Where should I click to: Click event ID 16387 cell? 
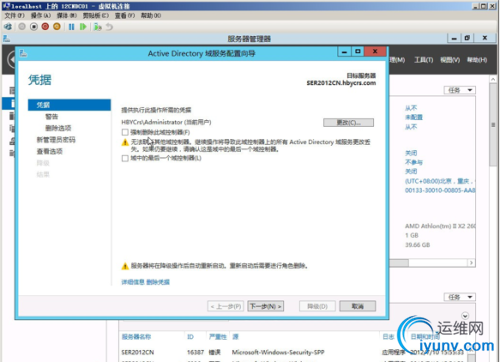(195, 352)
